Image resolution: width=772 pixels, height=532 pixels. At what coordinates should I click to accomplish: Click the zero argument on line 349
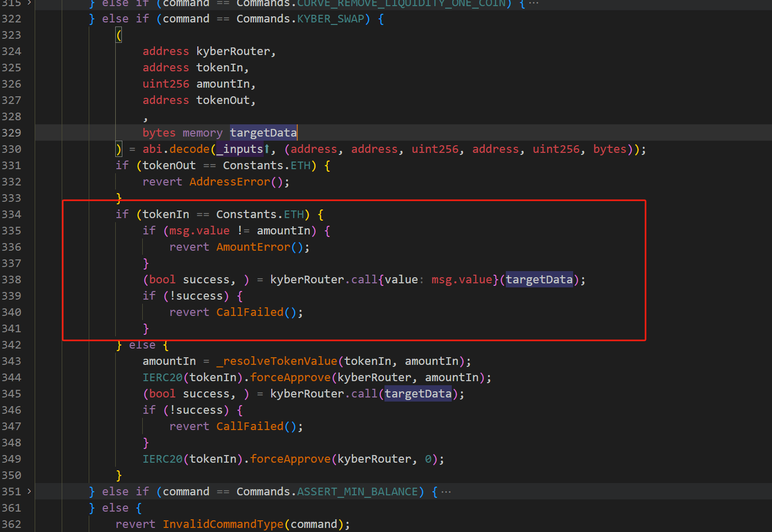click(x=428, y=459)
